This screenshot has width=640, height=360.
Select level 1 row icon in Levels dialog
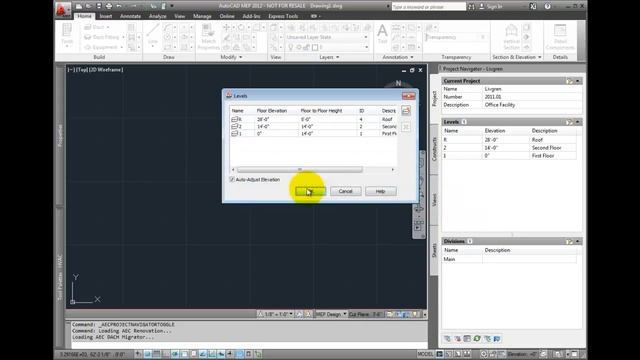tap(234, 133)
